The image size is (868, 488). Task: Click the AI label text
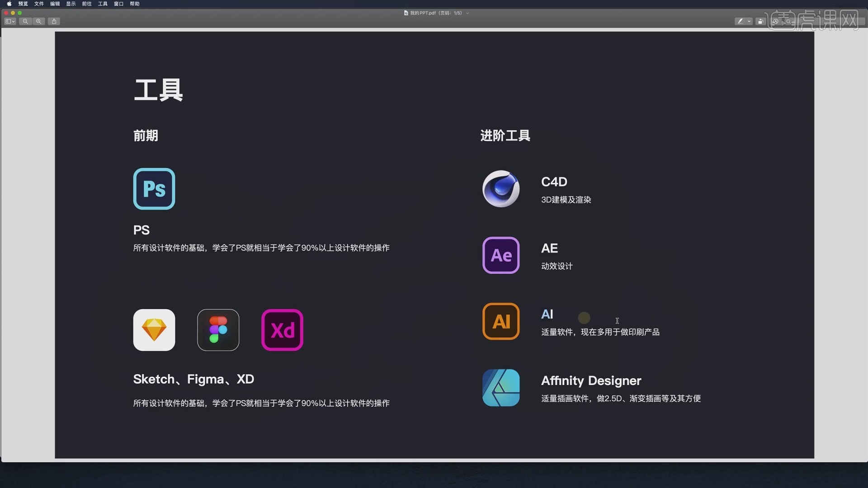pos(547,314)
